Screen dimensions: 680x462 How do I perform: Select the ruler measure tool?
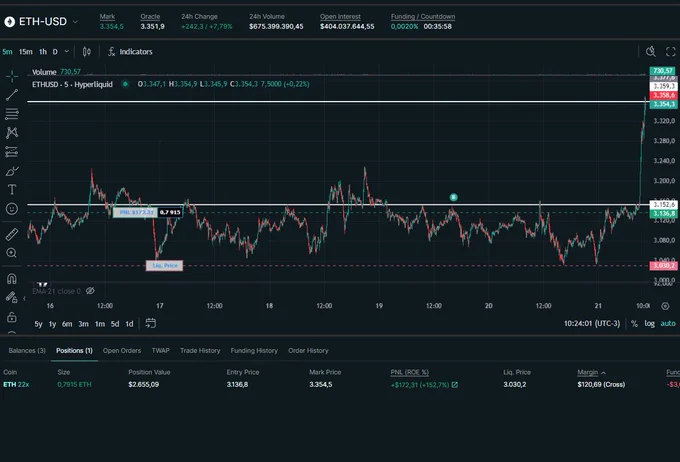point(12,234)
